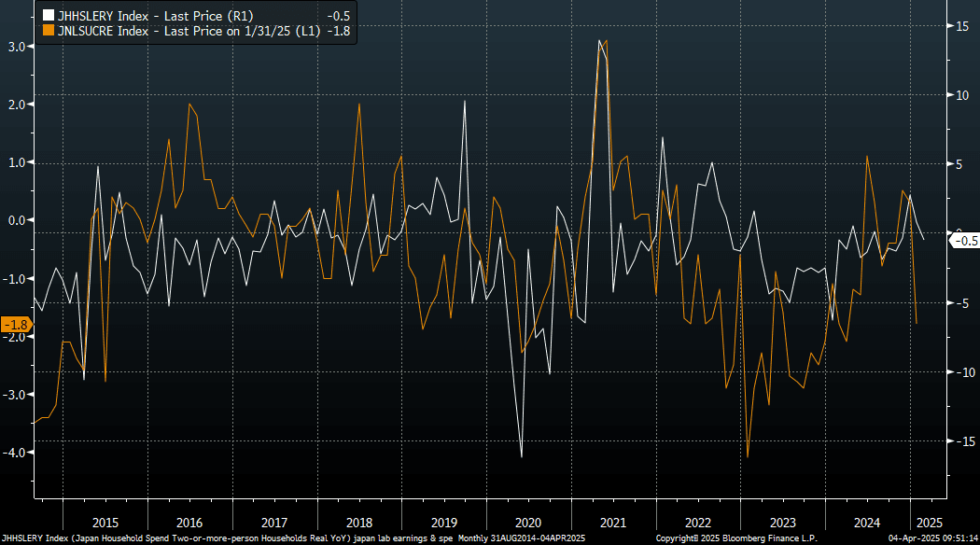The width and height of the screenshot is (980, 545).
Task: Click the 2020 year label on the time axis
Action: 528,522
